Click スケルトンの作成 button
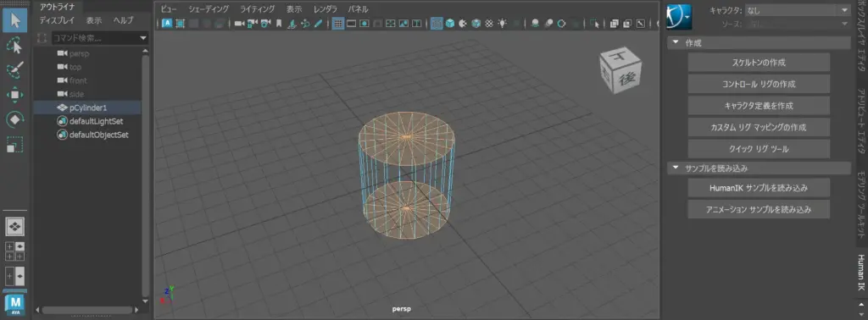This screenshot has height=320, width=868. tap(759, 63)
